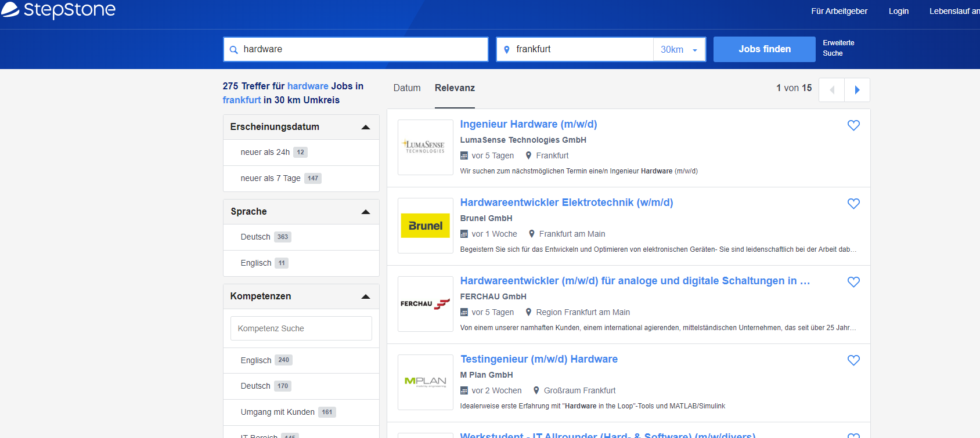The height and width of the screenshot is (438, 980).
Task: Click the 'Jobs finden' button
Action: pos(764,49)
